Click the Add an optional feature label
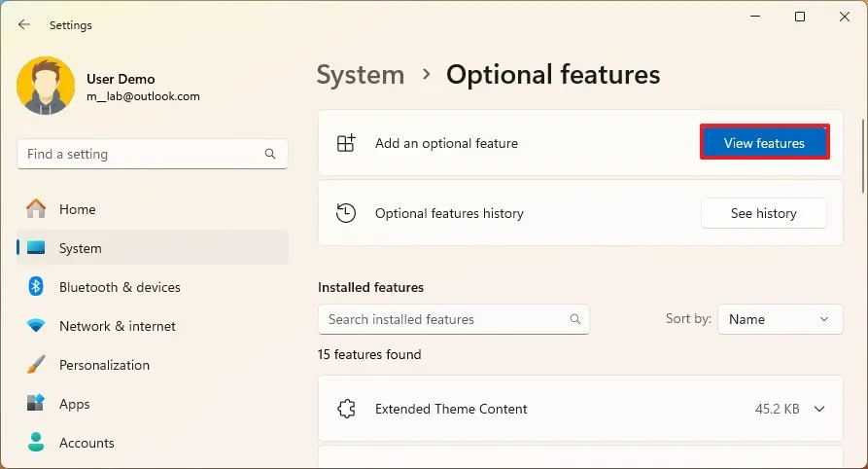 tap(446, 143)
